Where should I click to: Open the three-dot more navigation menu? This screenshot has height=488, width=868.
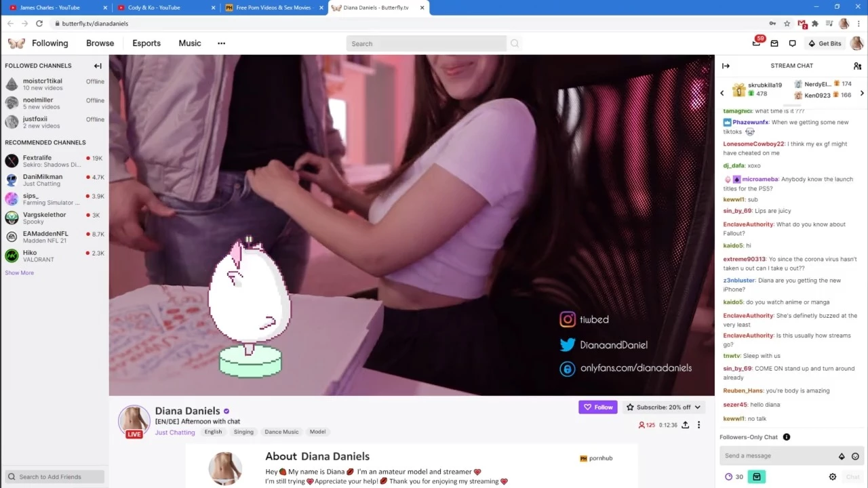pos(221,43)
